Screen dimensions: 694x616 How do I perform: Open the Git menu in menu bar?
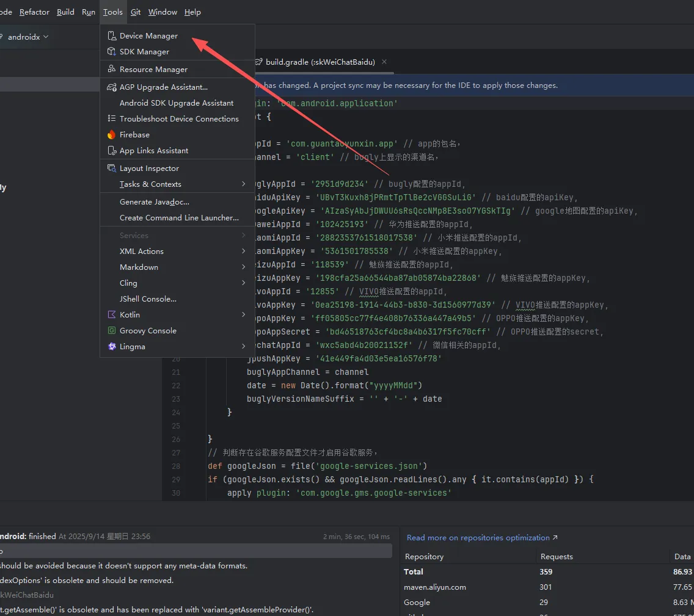136,12
